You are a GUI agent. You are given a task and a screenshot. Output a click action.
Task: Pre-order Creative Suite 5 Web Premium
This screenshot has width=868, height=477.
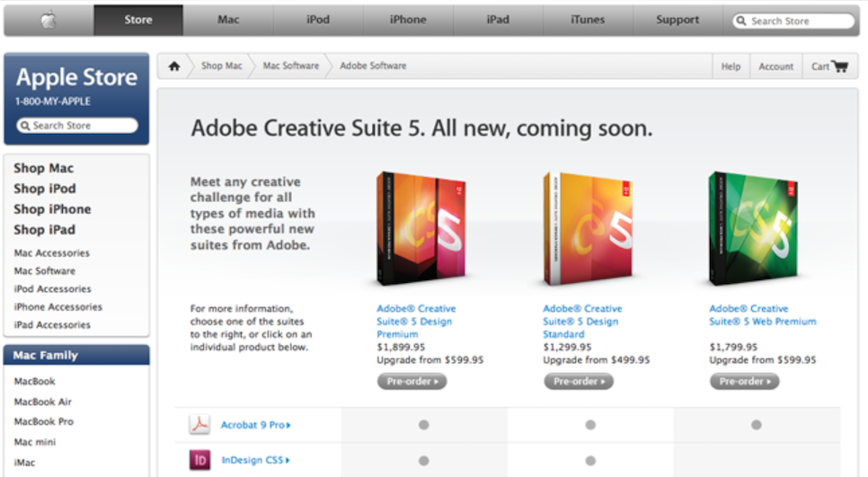[744, 381]
